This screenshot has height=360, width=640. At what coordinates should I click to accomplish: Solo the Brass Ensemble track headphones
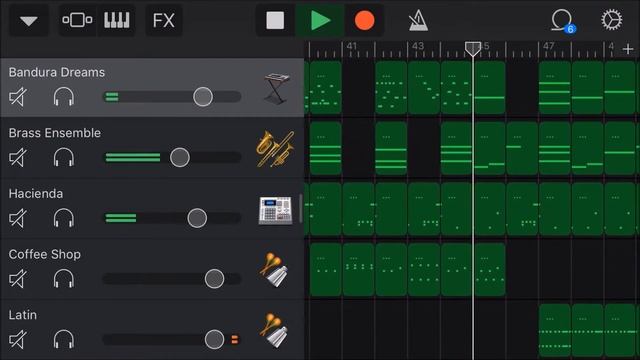coord(64,158)
